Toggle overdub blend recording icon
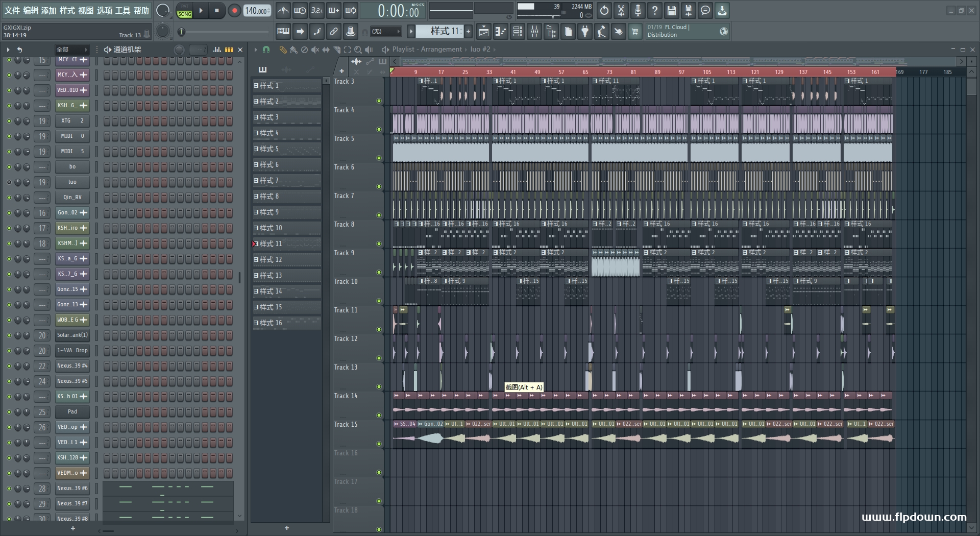 334,10
